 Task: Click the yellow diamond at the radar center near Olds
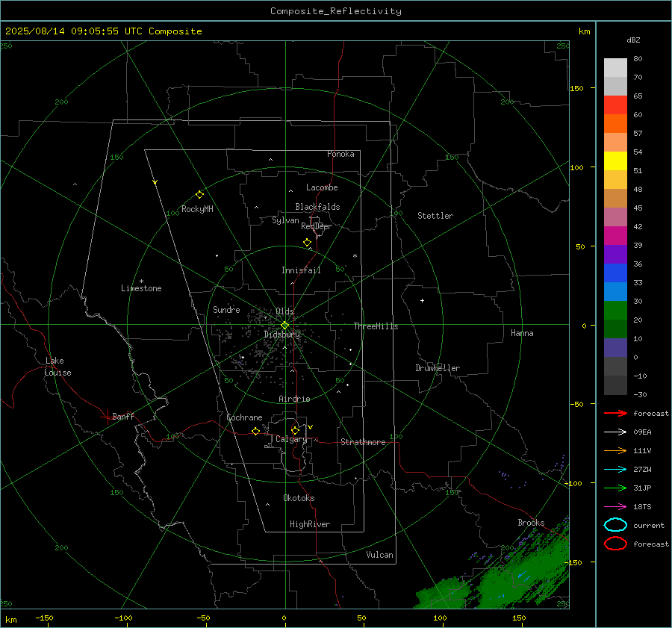pos(284,326)
